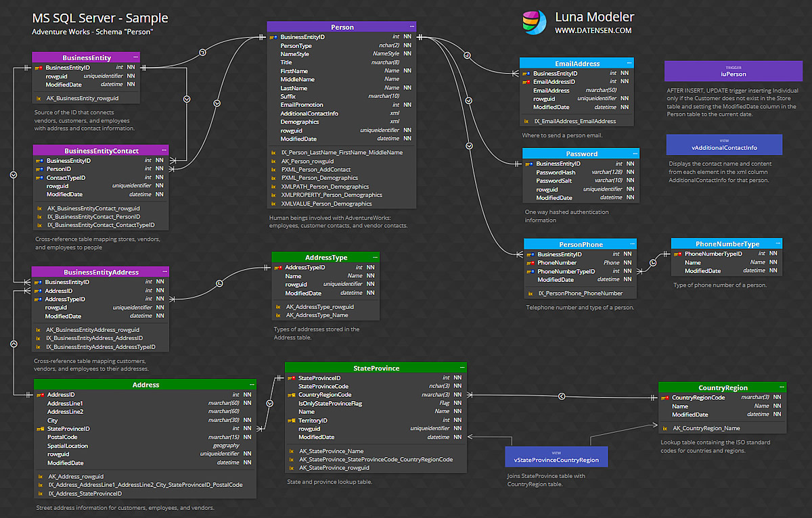Open the ellipsis menu on BusinessEntity table
Image resolution: width=812 pixels, height=518 pixels.
tap(135, 57)
